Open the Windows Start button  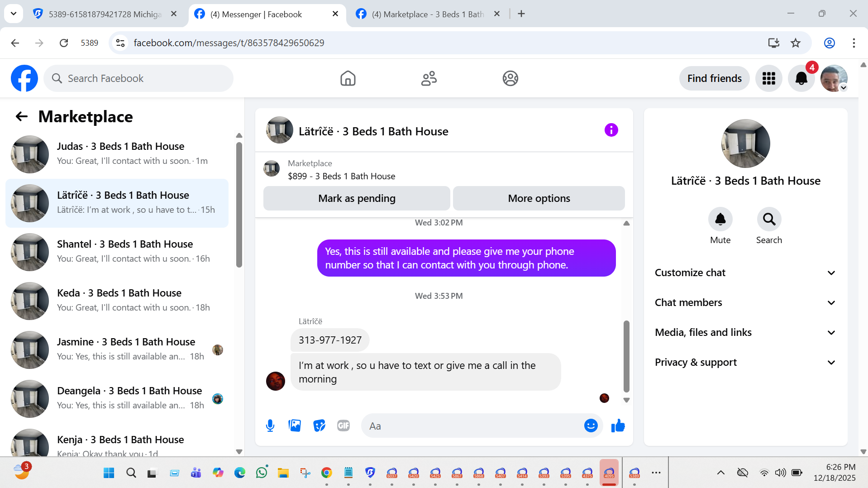tap(109, 473)
